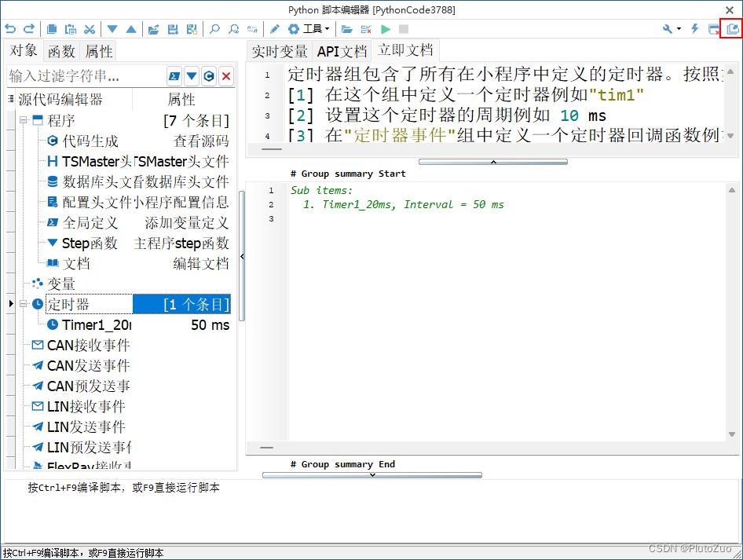Click the 查看源码 property text

201,141
